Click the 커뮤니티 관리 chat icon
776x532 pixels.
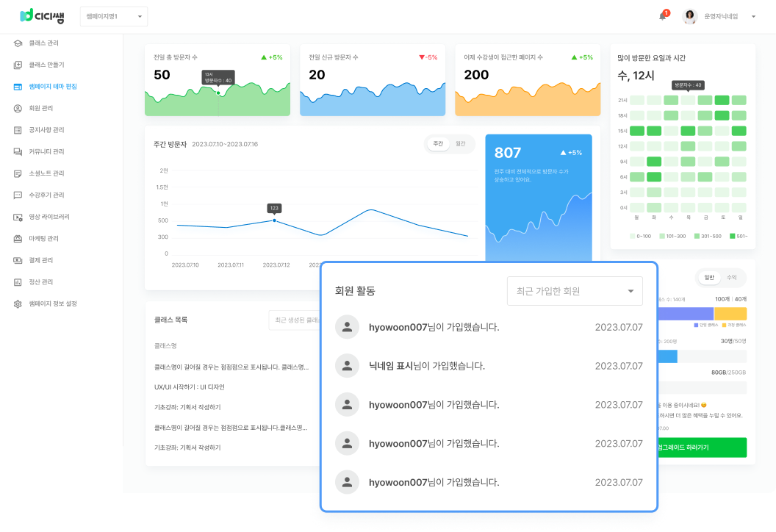tap(18, 151)
